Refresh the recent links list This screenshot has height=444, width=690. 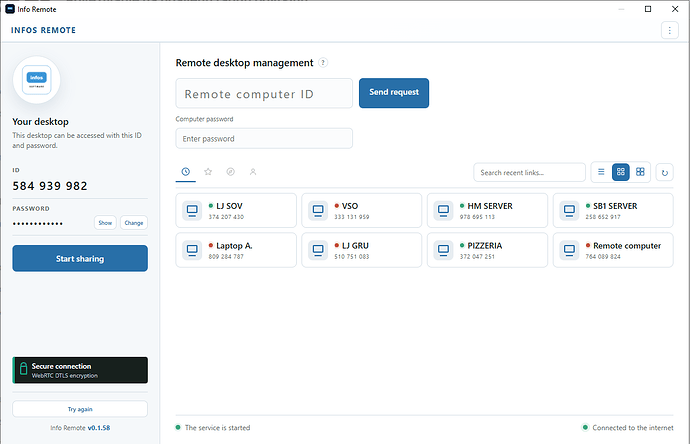tap(664, 172)
